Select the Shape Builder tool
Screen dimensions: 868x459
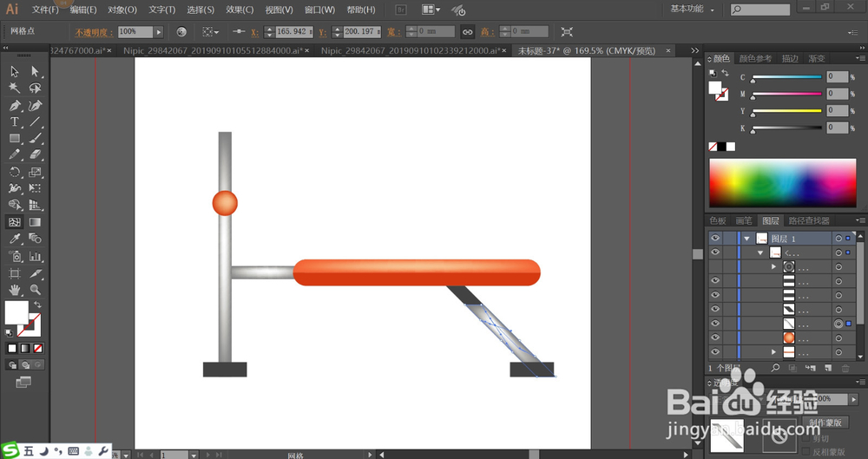click(x=15, y=205)
